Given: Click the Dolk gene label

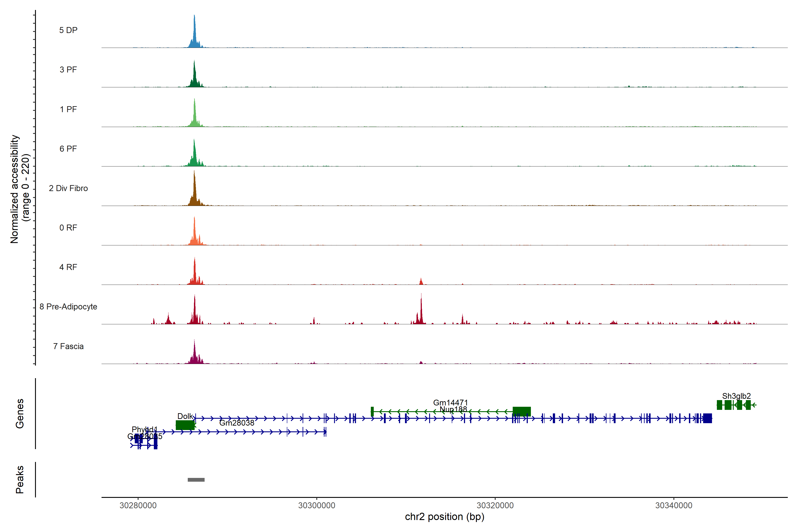Looking at the screenshot, I should coord(185,416).
